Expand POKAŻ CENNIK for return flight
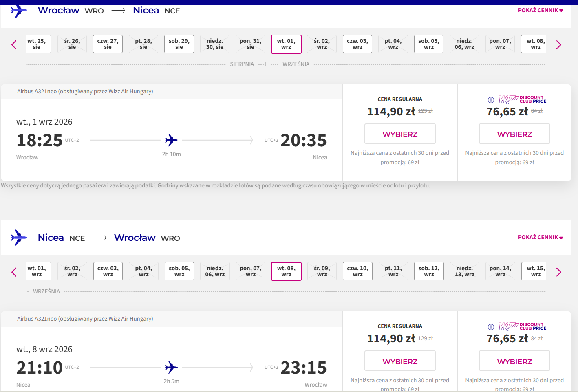This screenshot has height=392, width=578. (x=540, y=237)
